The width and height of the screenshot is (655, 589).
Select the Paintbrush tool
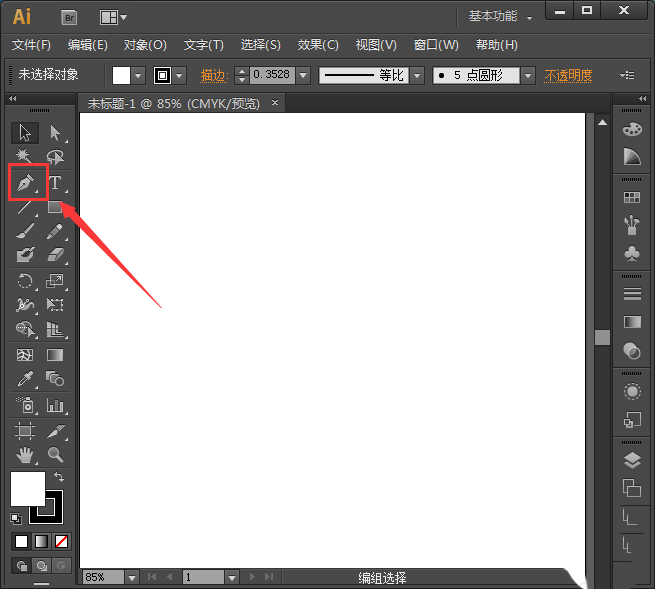tap(25, 231)
